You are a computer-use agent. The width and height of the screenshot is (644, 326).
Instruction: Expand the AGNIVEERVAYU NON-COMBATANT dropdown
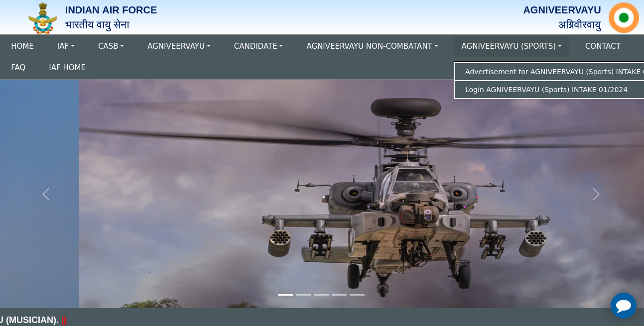(373, 46)
